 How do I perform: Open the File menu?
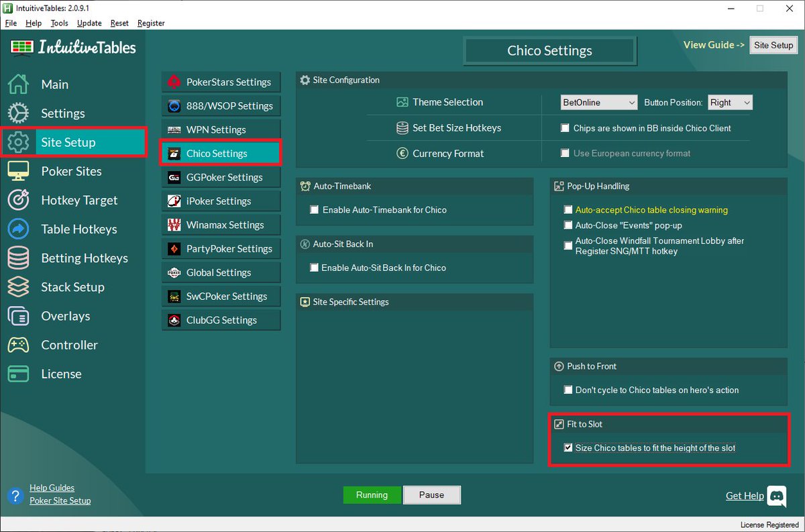[11, 23]
